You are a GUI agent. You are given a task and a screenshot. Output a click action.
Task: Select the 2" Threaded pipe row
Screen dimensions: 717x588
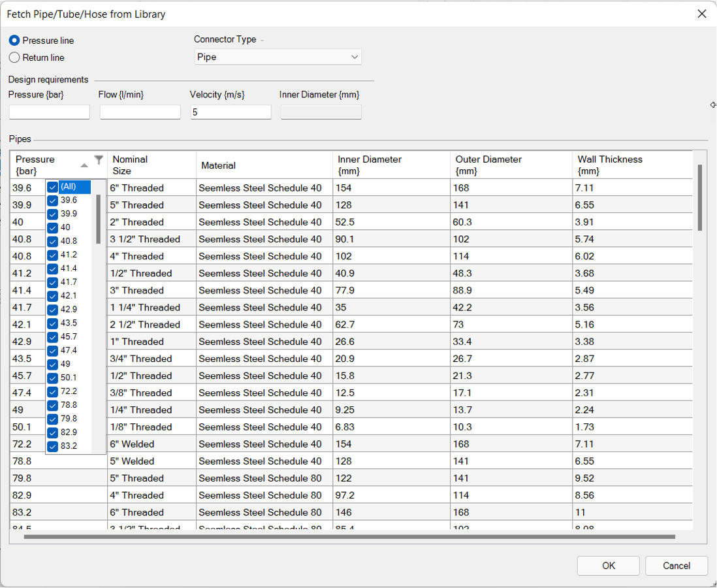pyautogui.click(x=351, y=222)
